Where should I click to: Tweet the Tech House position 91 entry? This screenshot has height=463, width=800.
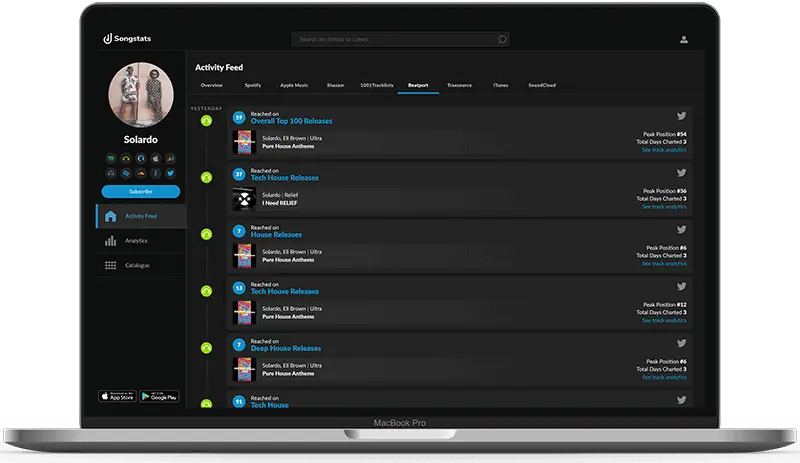(x=681, y=400)
